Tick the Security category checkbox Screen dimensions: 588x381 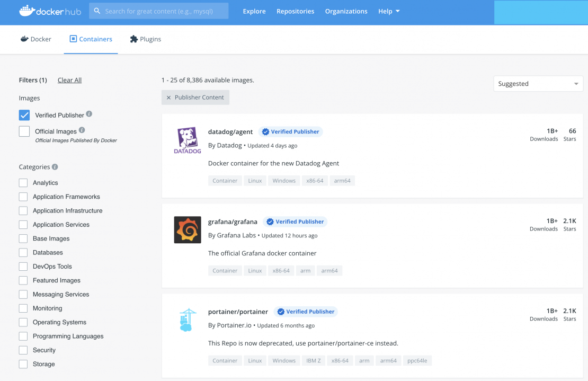23,350
